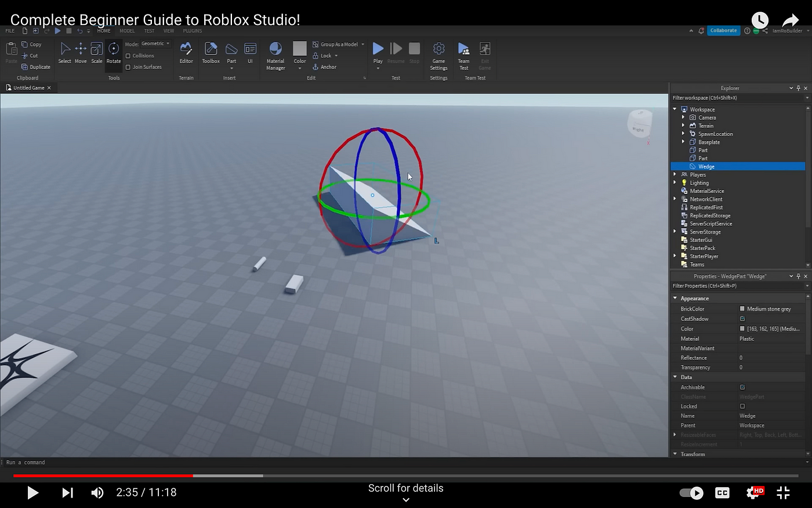This screenshot has width=812, height=508.
Task: Toggle closed captions
Action: pos(722,492)
